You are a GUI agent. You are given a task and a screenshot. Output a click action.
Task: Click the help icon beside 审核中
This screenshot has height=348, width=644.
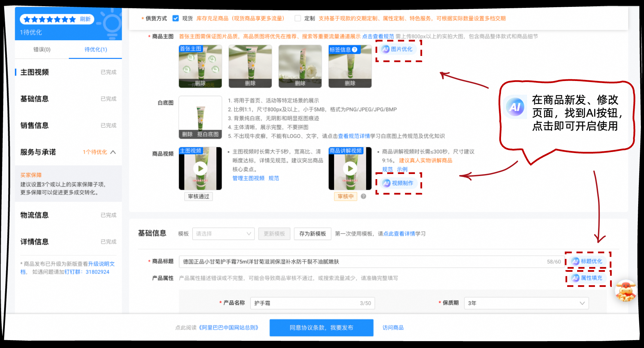363,196
